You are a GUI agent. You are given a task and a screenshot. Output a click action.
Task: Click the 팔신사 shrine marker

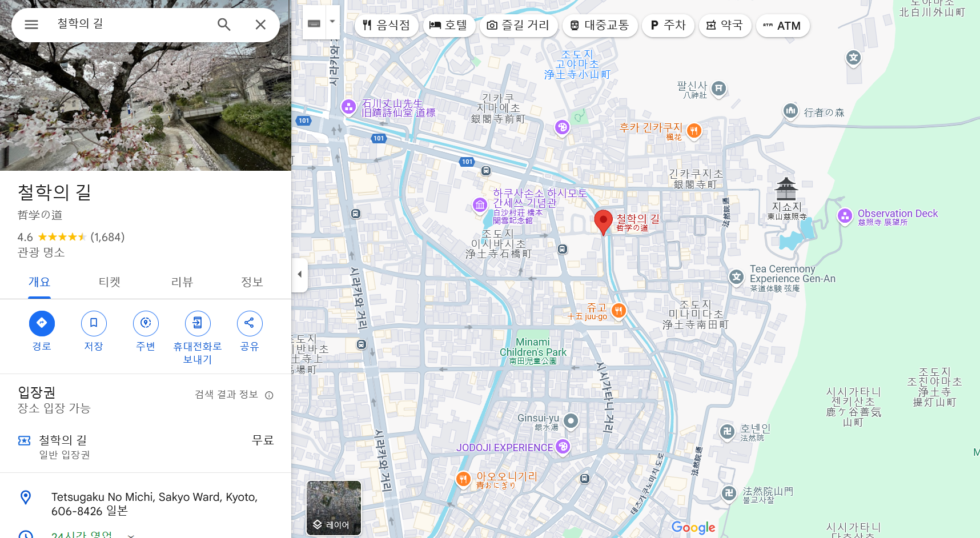click(719, 89)
